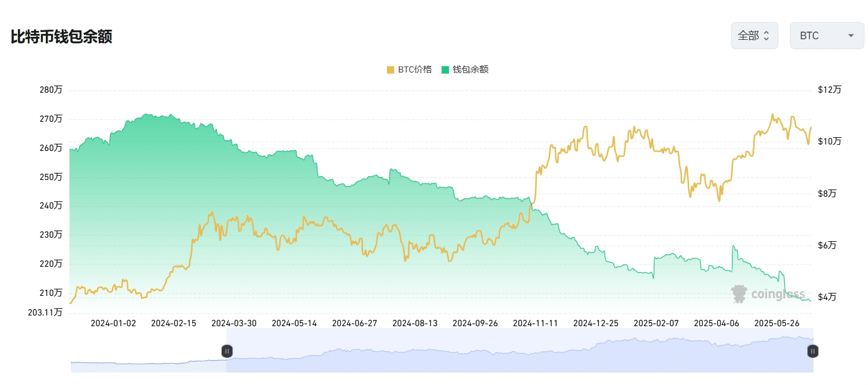The height and width of the screenshot is (385, 868).
Task: Select the 2024-11-11 date axis label
Action: click(535, 323)
